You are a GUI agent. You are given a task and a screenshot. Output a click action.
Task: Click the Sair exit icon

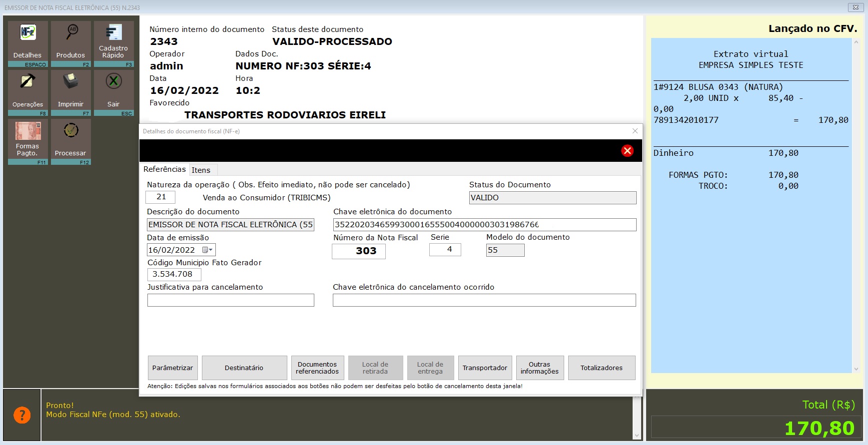click(x=113, y=81)
